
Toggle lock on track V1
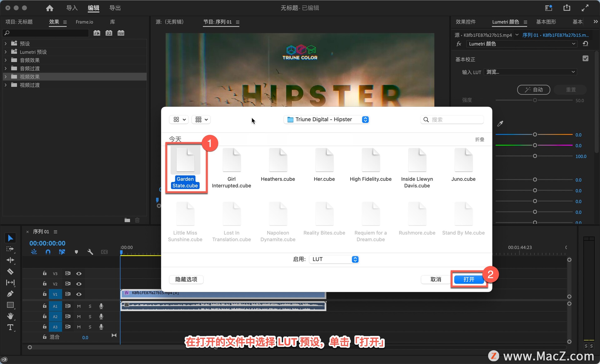point(45,294)
